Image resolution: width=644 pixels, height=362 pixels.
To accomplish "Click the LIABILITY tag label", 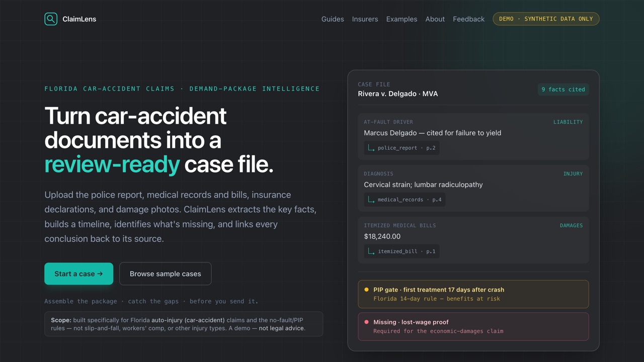I will click(x=568, y=122).
